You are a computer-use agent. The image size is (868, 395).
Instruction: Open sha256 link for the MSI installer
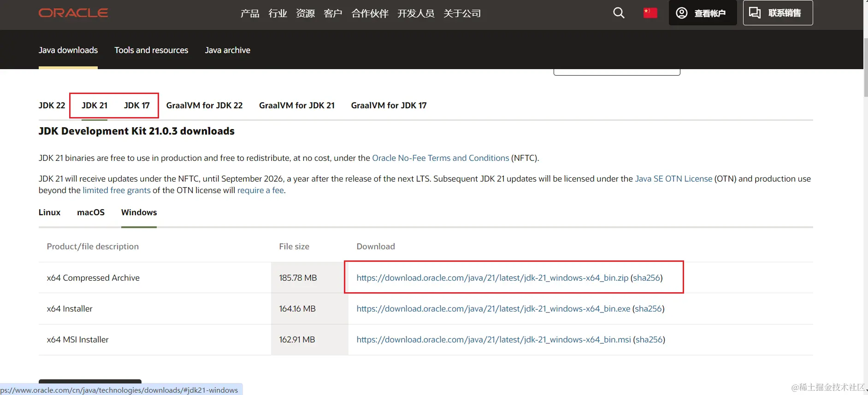coord(649,340)
